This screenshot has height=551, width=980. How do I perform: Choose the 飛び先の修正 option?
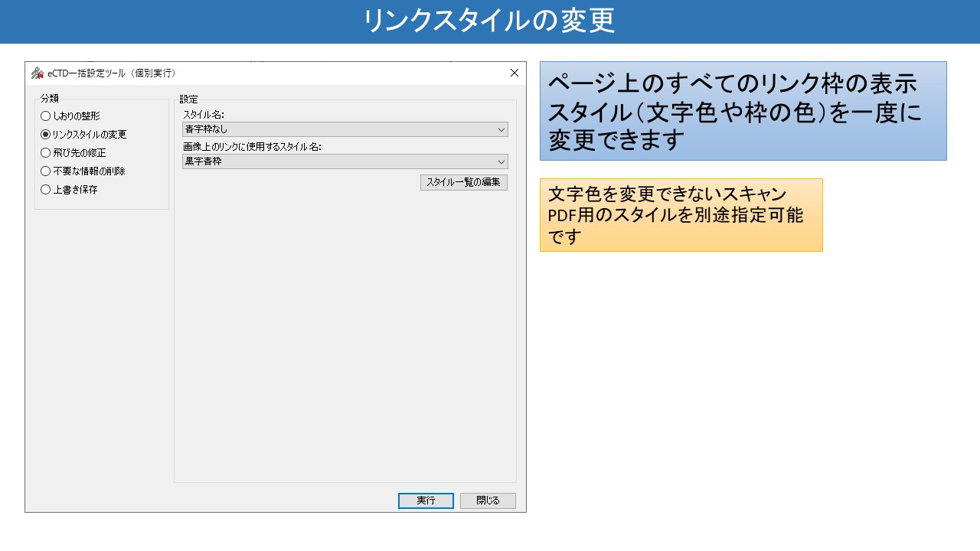coord(73,153)
